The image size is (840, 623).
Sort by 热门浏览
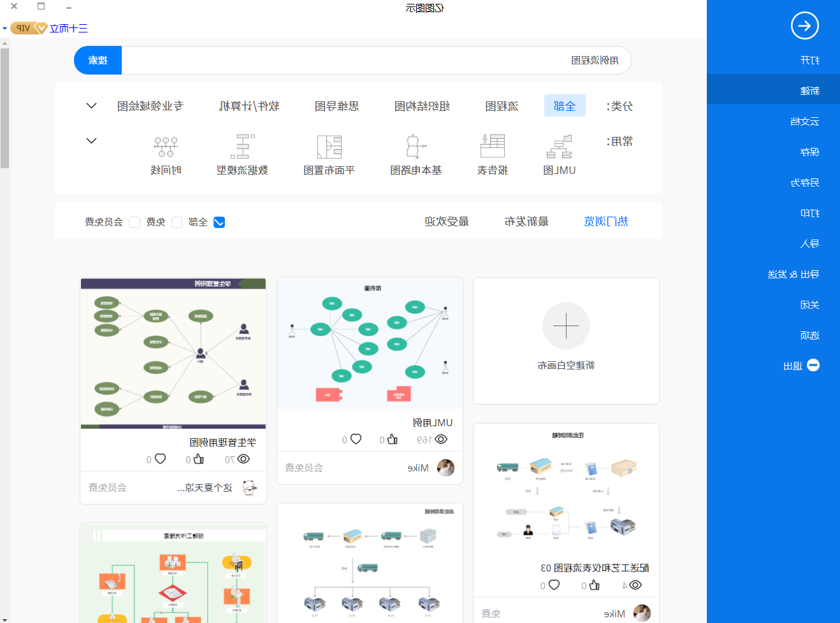point(606,222)
